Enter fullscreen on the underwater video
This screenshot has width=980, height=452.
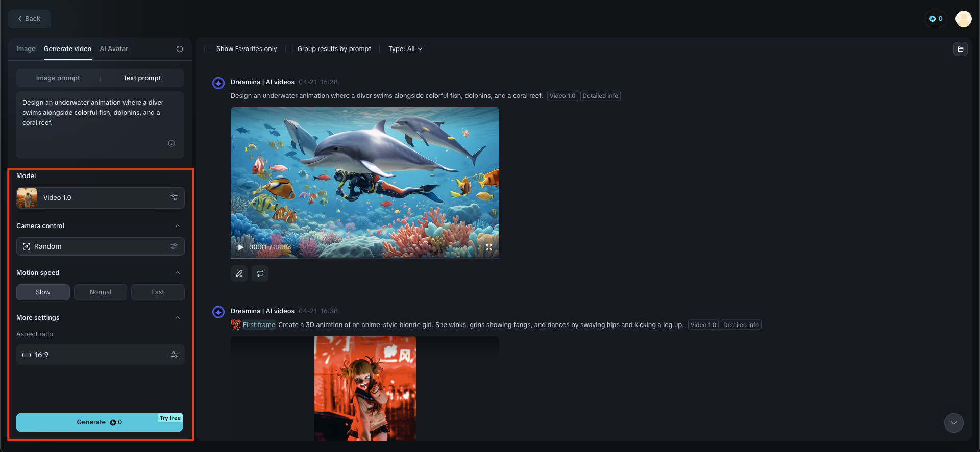point(489,247)
